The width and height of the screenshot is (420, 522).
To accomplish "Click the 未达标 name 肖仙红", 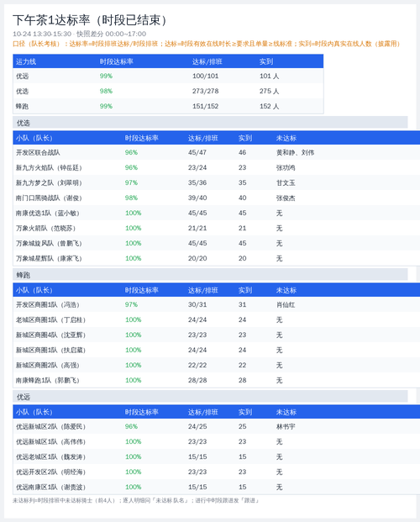I will point(286,304).
